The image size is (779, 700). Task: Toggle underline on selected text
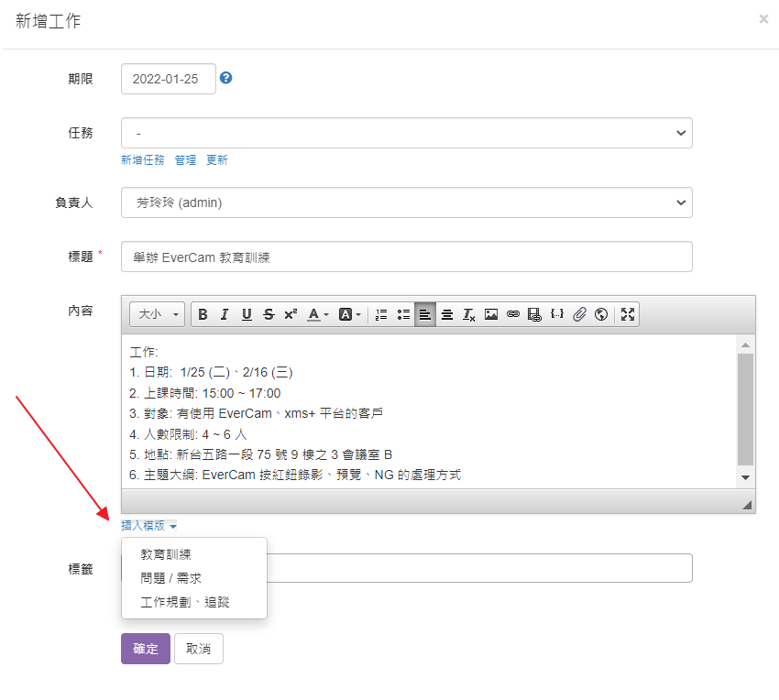[246, 314]
